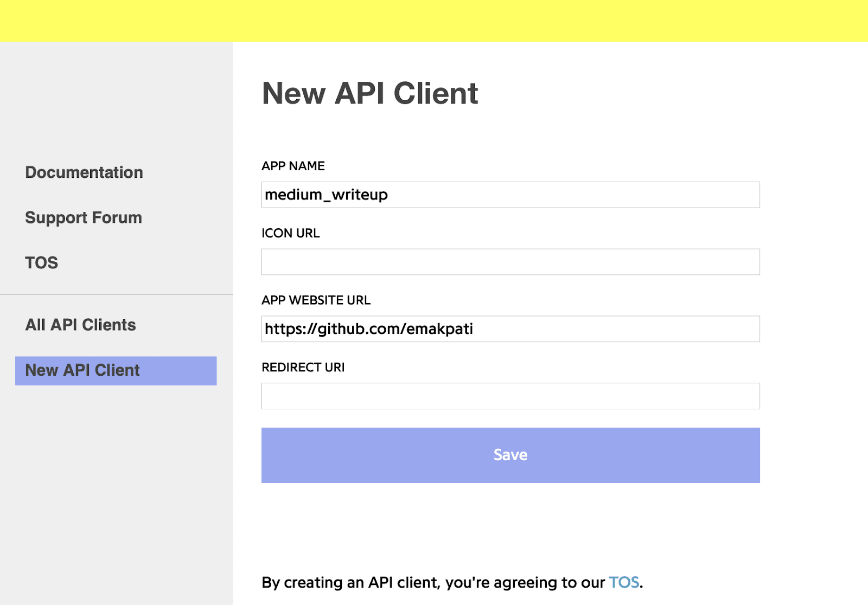Click the ICON URL label
The image size is (868, 605).
pyautogui.click(x=291, y=233)
